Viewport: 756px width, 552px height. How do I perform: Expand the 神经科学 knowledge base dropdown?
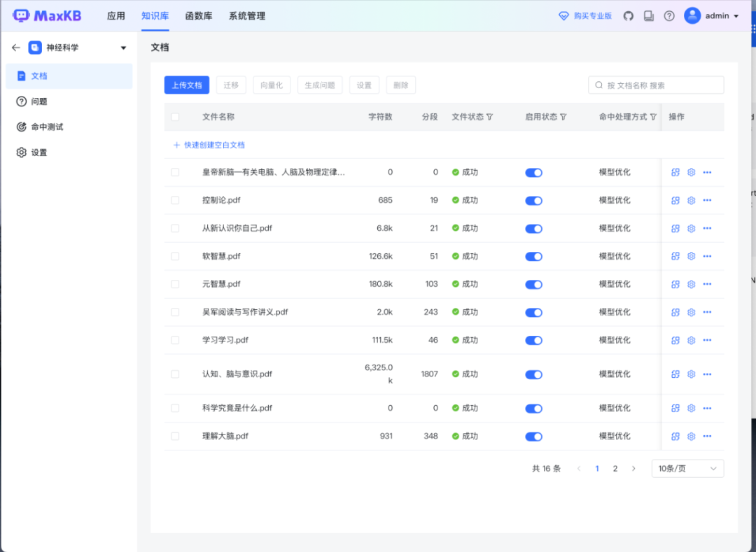pos(123,48)
